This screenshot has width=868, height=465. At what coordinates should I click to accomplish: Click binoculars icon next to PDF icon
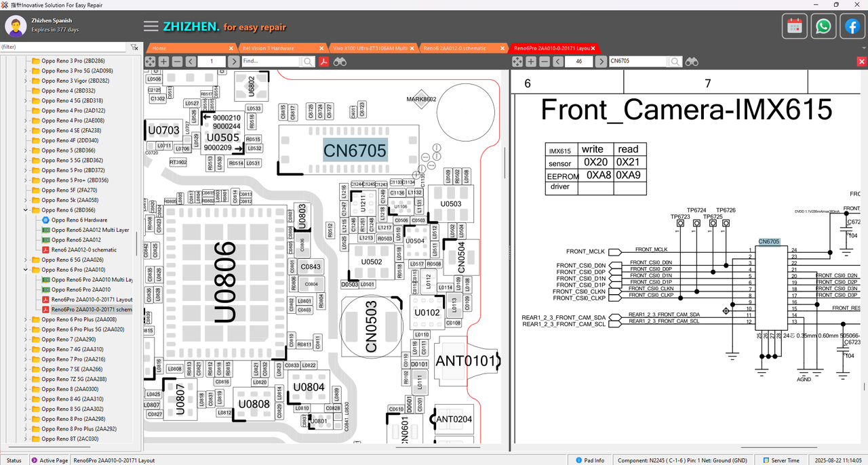[x=340, y=62]
